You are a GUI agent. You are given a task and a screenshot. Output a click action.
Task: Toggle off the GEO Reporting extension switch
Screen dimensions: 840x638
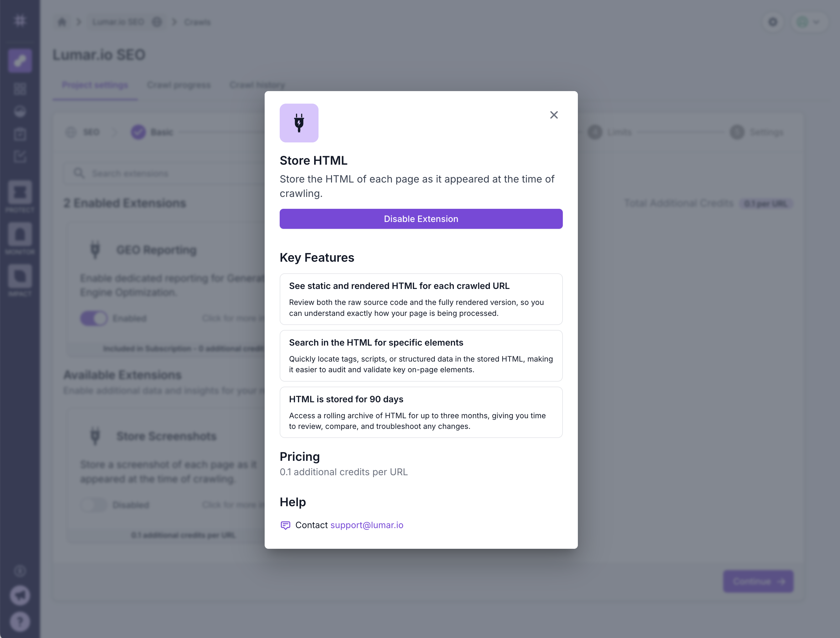point(94,318)
